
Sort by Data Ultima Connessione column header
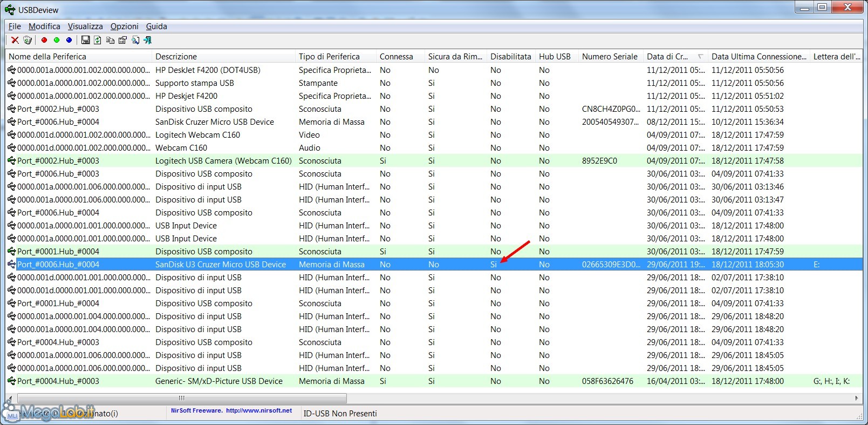click(759, 56)
